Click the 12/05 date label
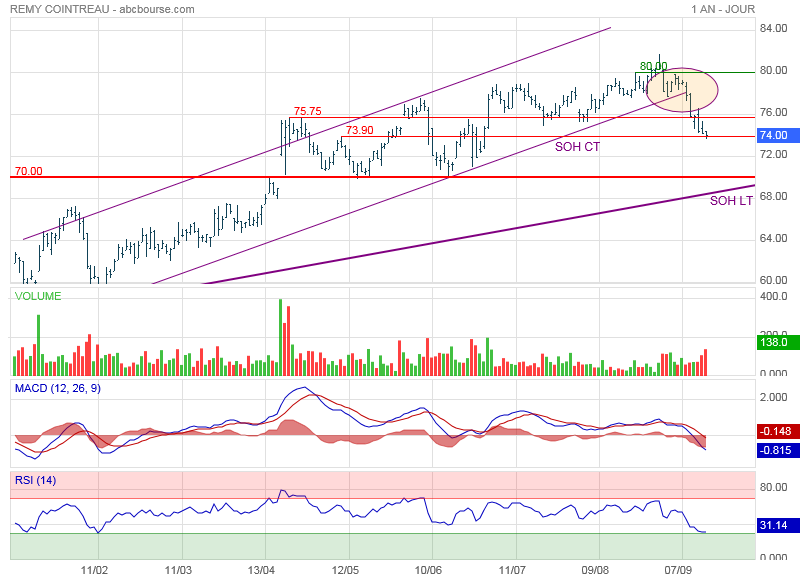800x579 pixels. point(345,570)
